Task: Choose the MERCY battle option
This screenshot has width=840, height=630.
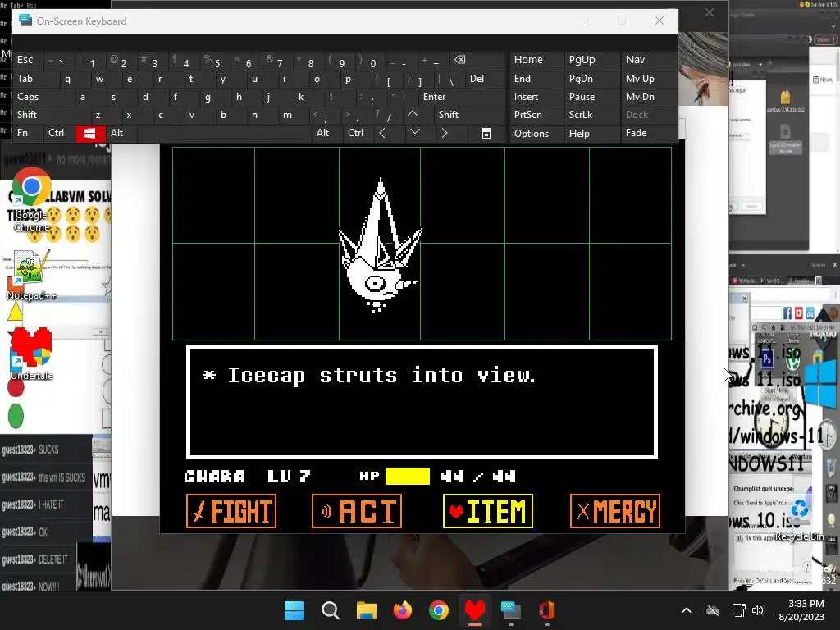Action: [x=615, y=511]
